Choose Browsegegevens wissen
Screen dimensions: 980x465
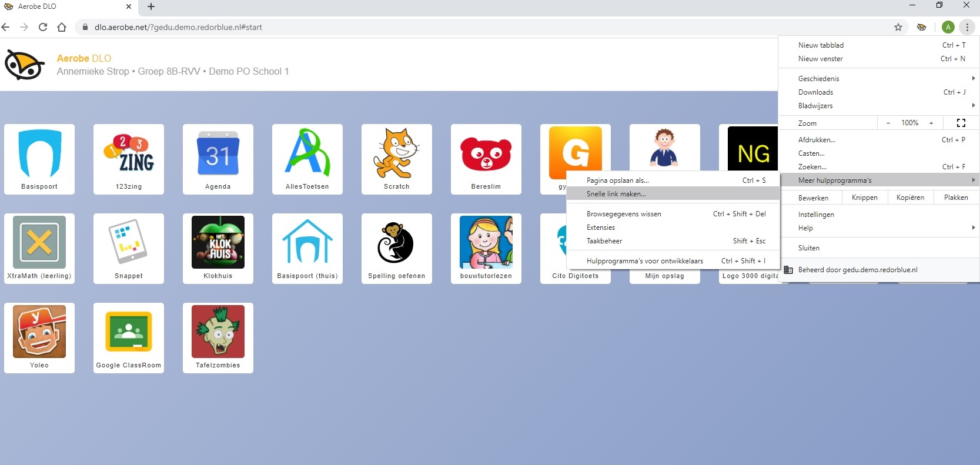point(673,214)
